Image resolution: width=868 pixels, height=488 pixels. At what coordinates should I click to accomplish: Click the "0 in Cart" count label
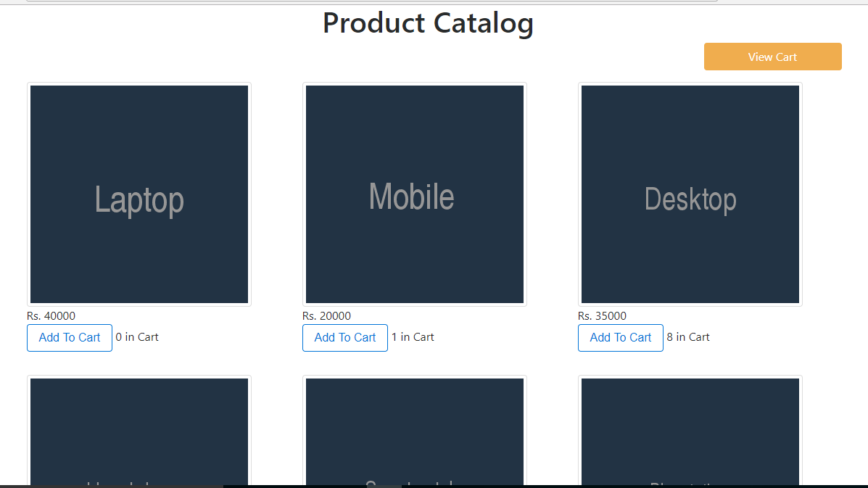(137, 337)
